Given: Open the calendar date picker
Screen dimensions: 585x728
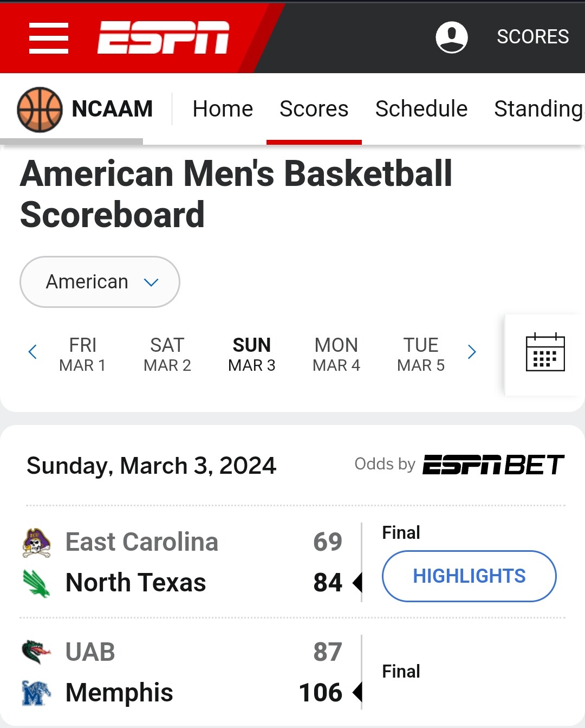Looking at the screenshot, I should pos(545,352).
